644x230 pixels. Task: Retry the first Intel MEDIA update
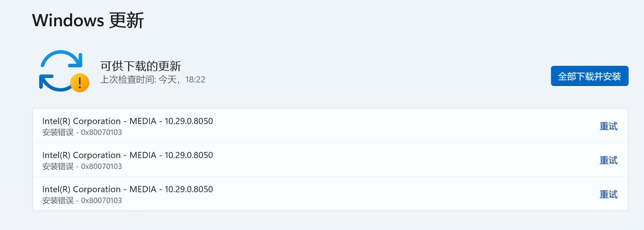[609, 126]
